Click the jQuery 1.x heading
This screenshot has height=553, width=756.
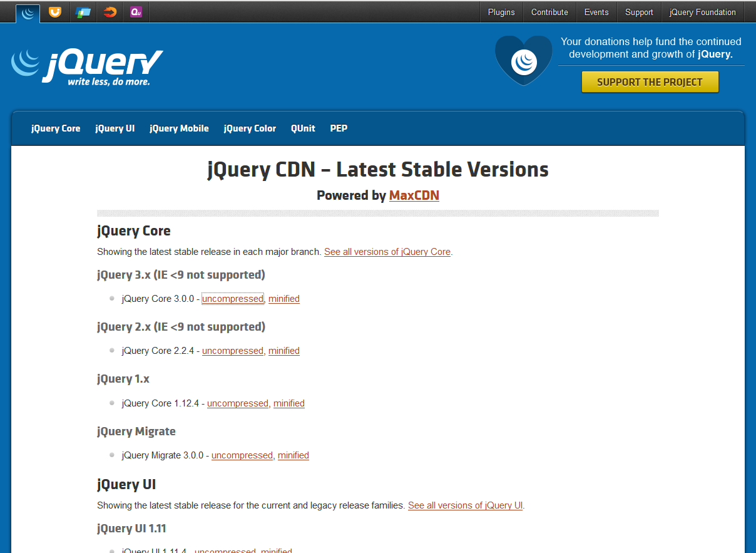[123, 379]
